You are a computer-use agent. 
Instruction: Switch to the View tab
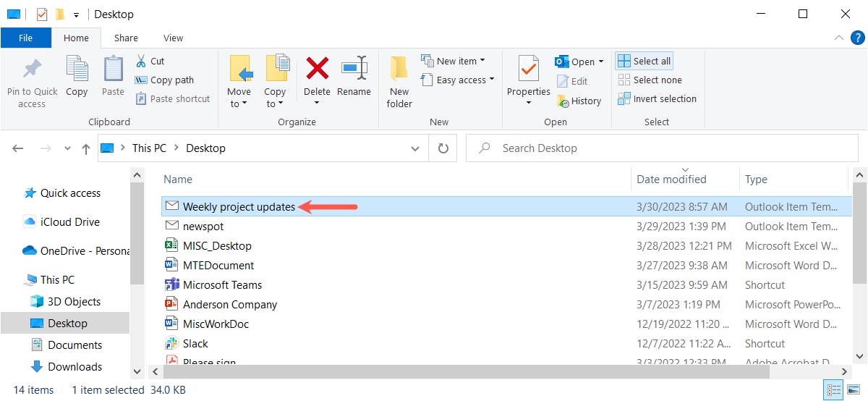coord(173,38)
